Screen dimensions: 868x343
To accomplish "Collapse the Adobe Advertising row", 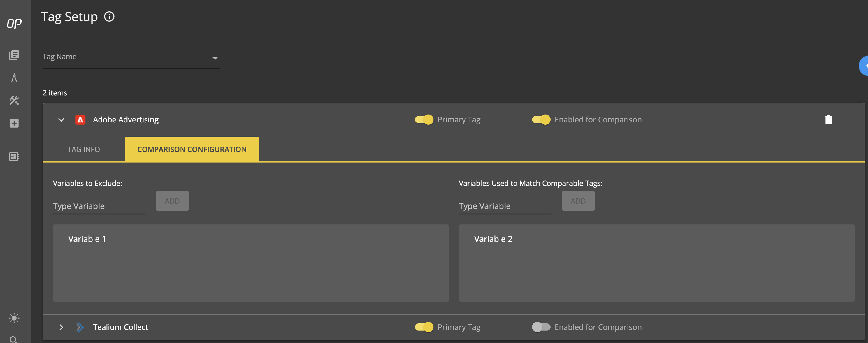I will click(x=61, y=120).
